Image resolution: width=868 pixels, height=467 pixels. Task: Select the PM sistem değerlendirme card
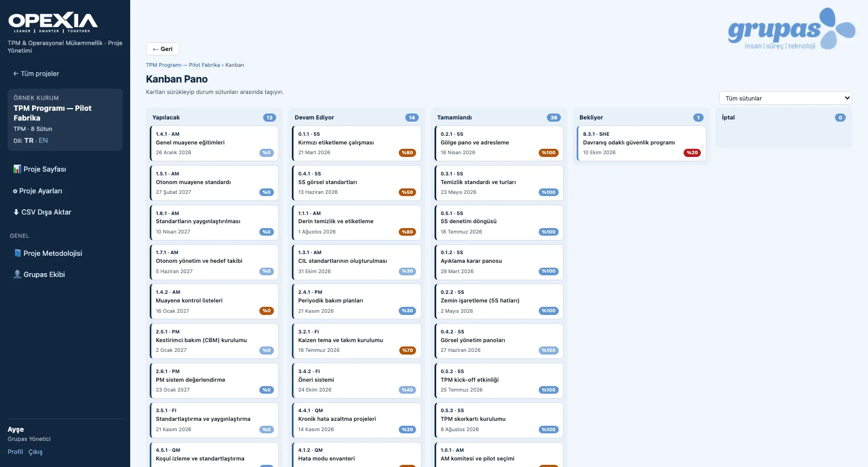point(214,381)
